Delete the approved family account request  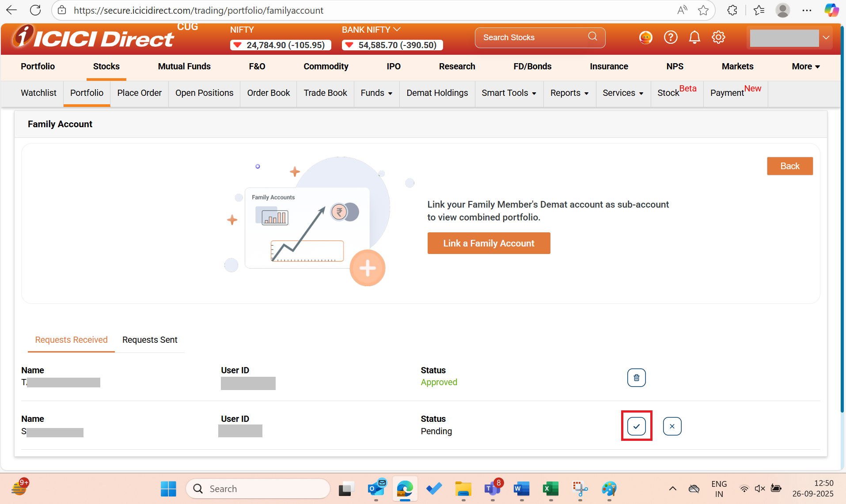click(x=636, y=378)
